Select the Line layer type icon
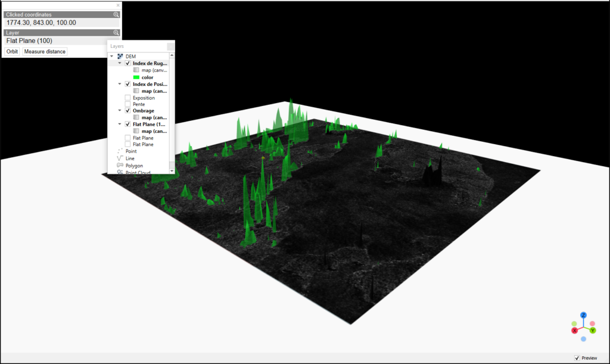 120,158
